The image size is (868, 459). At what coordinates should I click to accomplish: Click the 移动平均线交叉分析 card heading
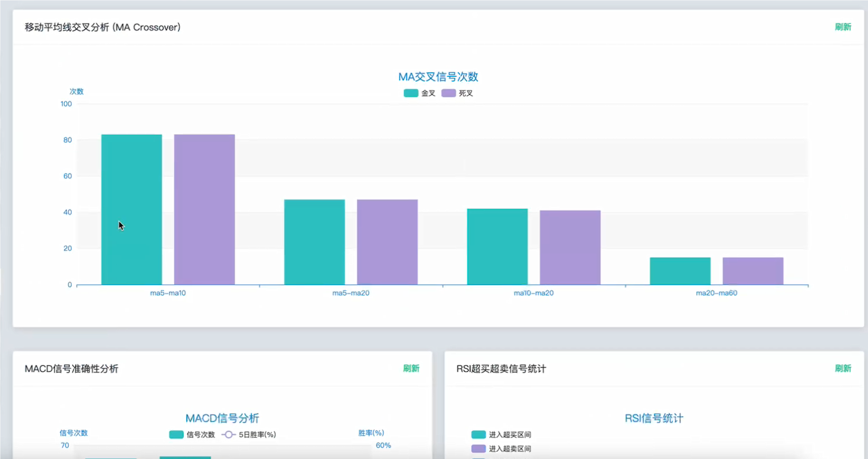pyautogui.click(x=102, y=27)
